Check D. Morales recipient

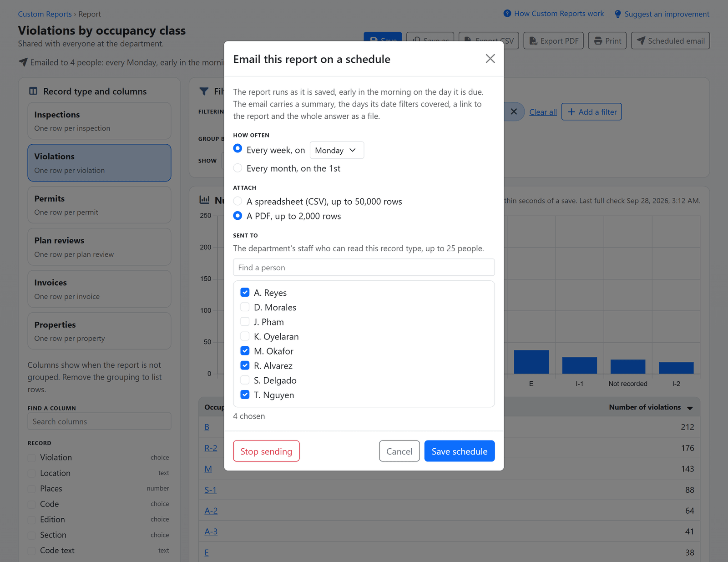click(x=245, y=307)
